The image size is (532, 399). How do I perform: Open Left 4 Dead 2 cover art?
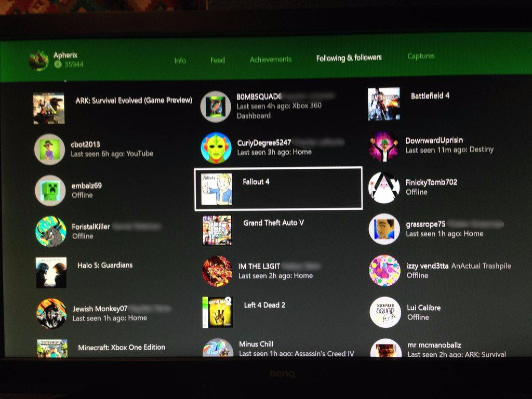click(x=218, y=312)
